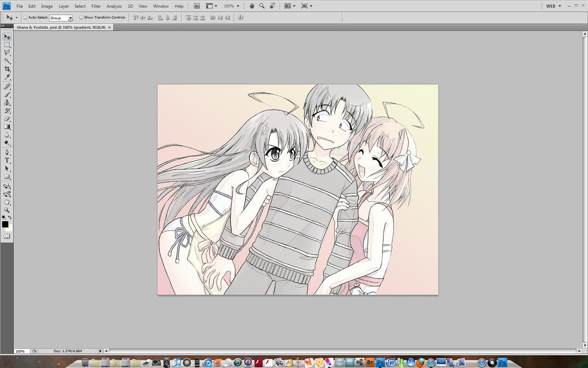The image size is (588, 368).
Task: Click the Doc: 1.37M/4.96M status text
Action: point(68,351)
